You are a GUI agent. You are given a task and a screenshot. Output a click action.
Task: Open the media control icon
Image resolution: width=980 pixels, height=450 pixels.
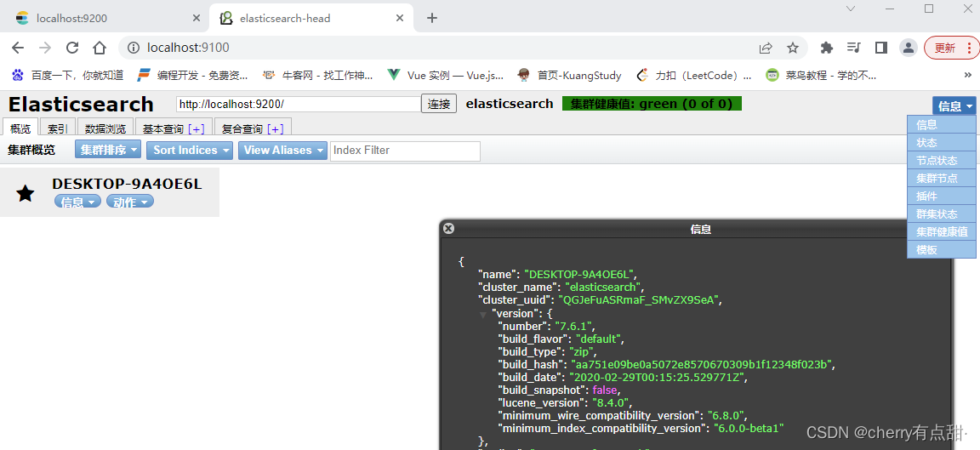pyautogui.click(x=854, y=48)
